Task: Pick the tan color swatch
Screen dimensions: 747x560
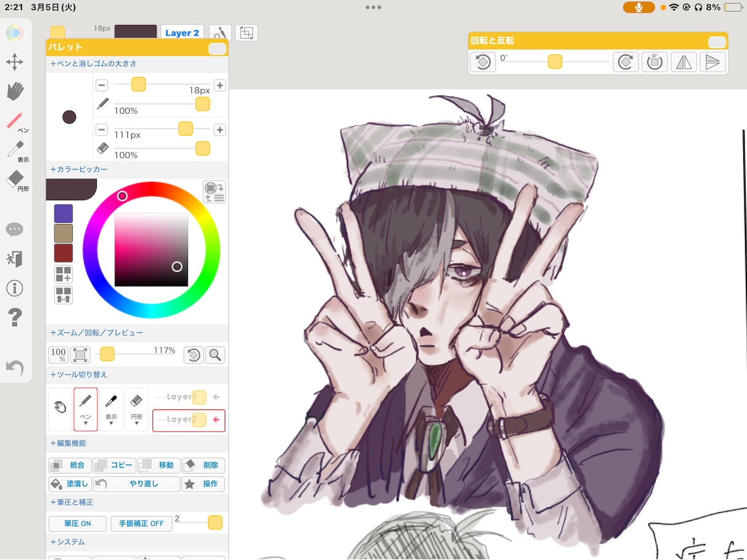Action: (x=63, y=233)
